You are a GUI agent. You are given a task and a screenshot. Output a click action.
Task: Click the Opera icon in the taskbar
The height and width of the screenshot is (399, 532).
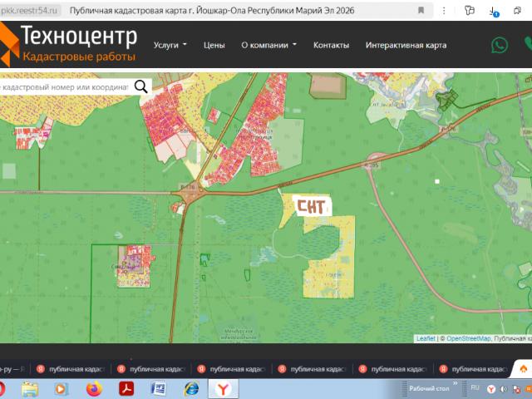click(2, 389)
